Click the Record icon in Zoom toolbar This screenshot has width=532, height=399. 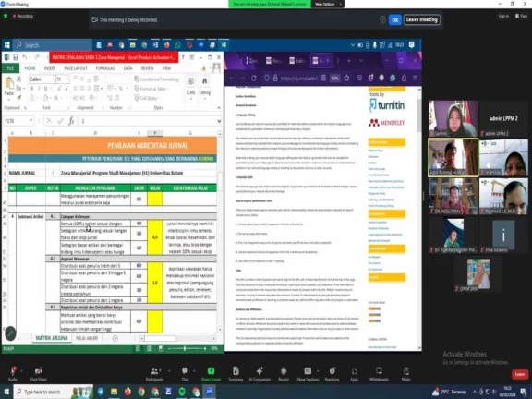click(284, 373)
